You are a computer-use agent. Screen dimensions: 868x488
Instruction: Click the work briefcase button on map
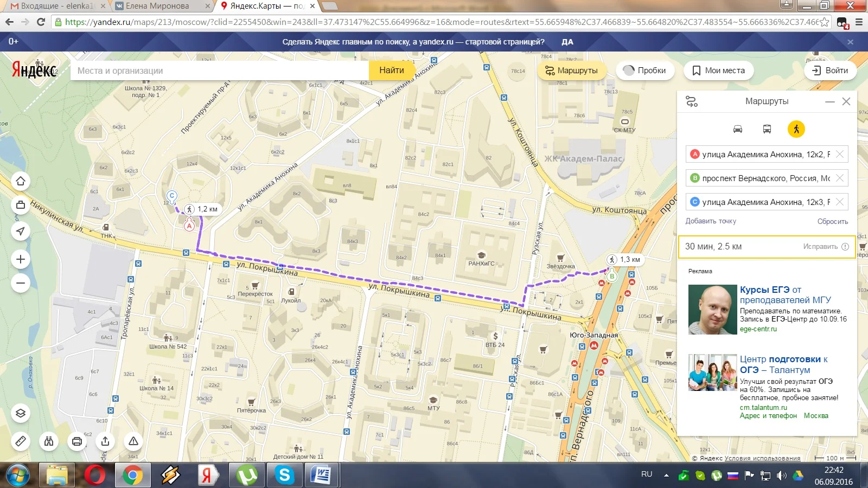point(21,205)
